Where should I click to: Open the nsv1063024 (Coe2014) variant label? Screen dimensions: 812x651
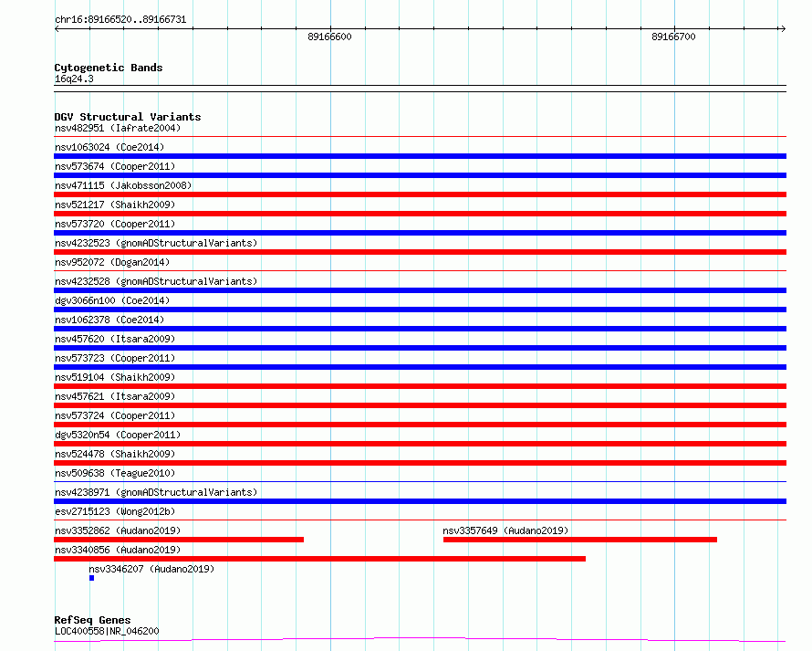point(109,147)
